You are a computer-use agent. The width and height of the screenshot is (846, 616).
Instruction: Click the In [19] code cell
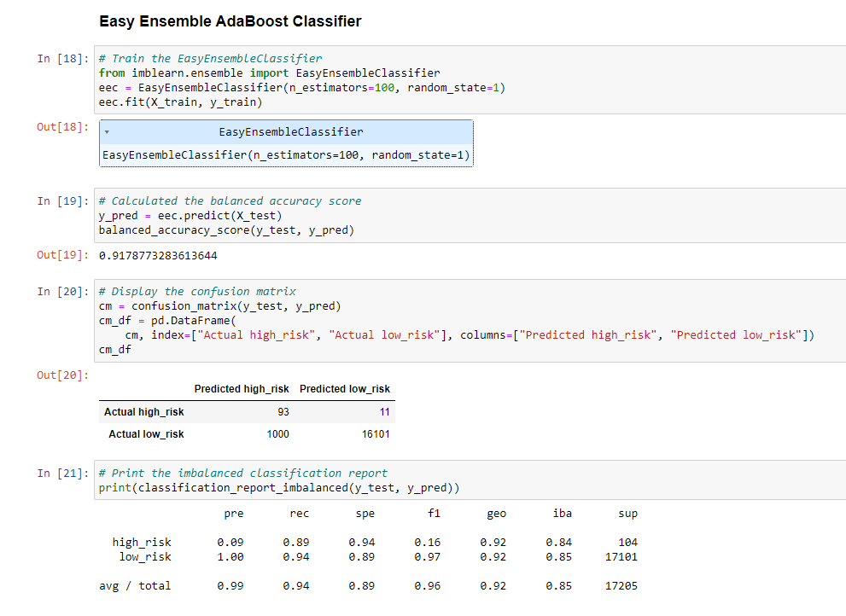pyautogui.click(x=470, y=215)
